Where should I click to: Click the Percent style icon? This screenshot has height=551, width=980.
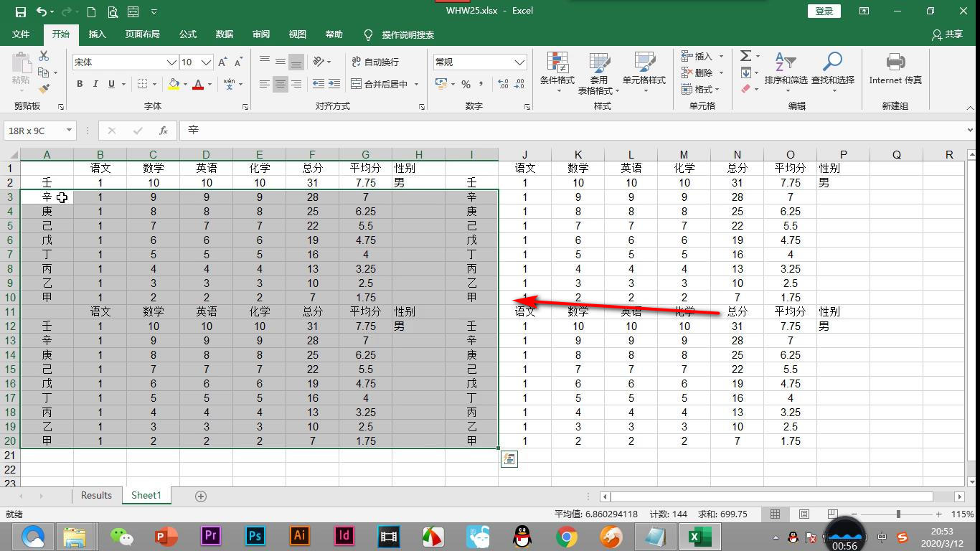coord(466,84)
